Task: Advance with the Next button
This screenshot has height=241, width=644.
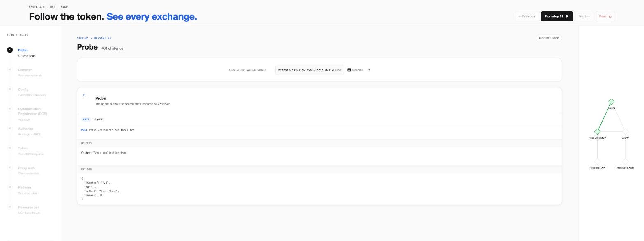Action: click(x=584, y=16)
